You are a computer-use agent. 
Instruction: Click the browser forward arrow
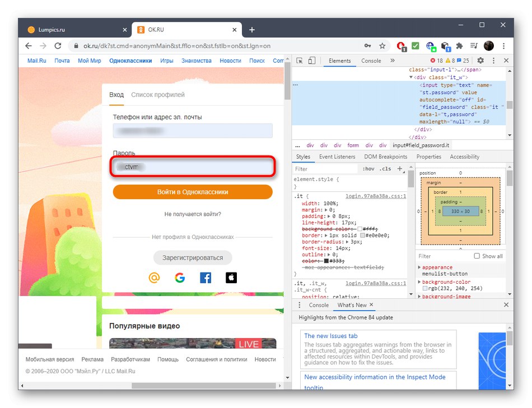coord(43,46)
